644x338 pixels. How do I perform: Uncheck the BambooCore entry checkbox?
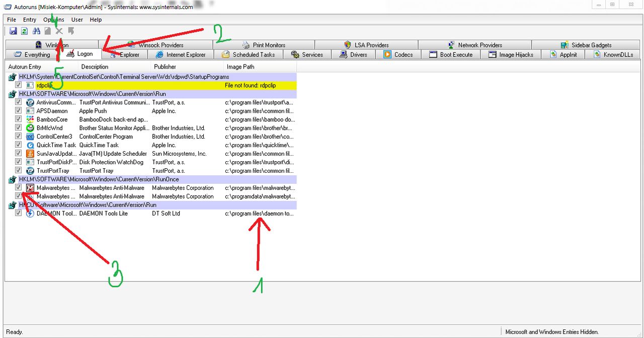[19, 119]
